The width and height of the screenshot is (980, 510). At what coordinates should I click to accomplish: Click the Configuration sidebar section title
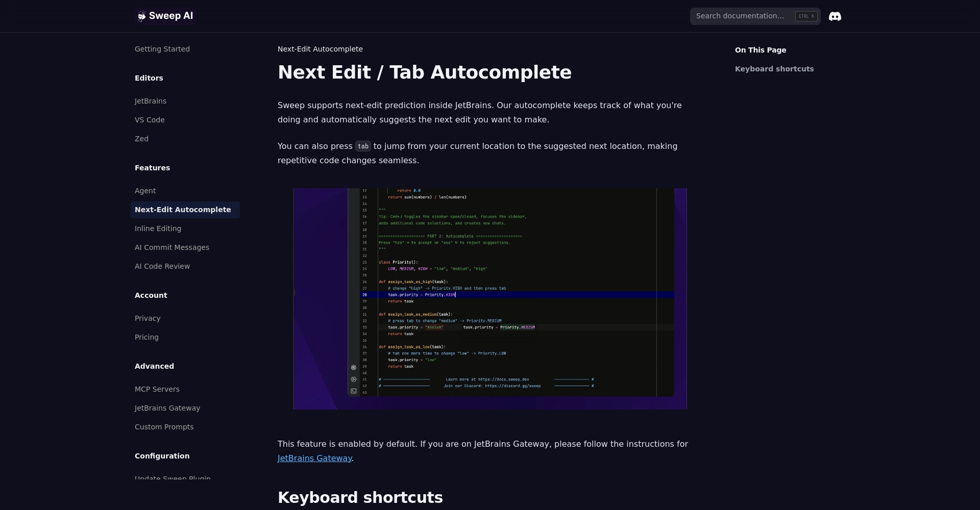162,456
